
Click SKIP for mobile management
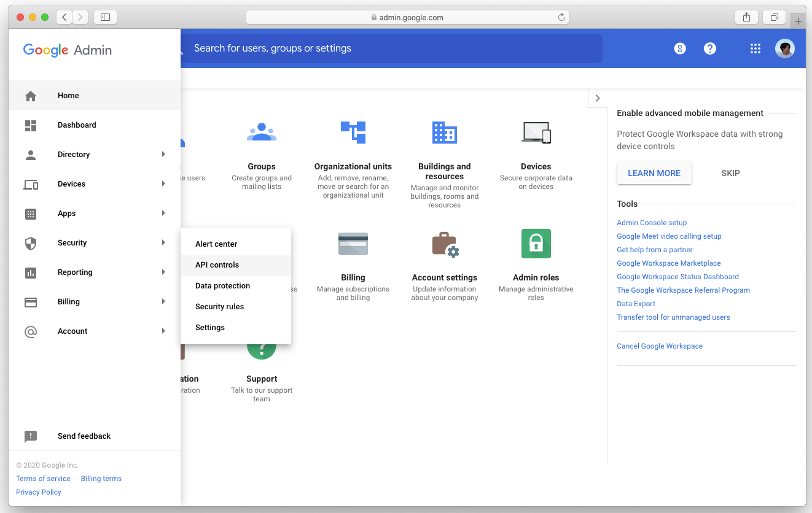click(x=730, y=174)
